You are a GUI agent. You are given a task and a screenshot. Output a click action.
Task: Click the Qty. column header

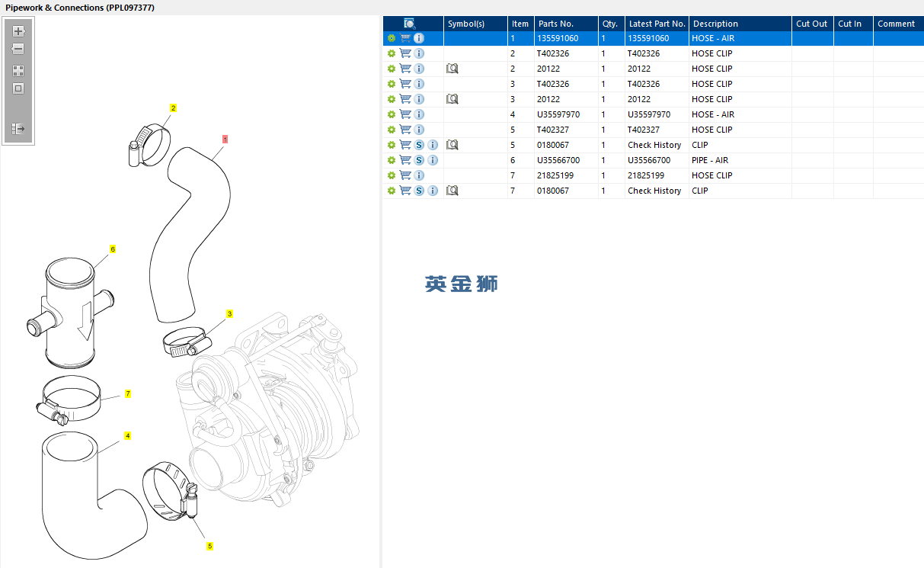[x=612, y=24]
